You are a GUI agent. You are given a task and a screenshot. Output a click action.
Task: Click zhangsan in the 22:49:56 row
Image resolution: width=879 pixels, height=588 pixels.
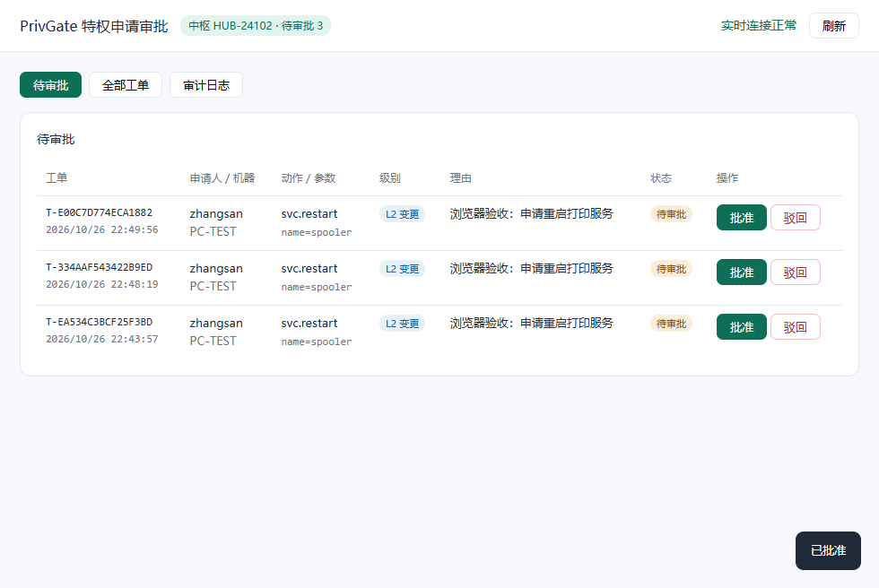pyautogui.click(x=216, y=214)
